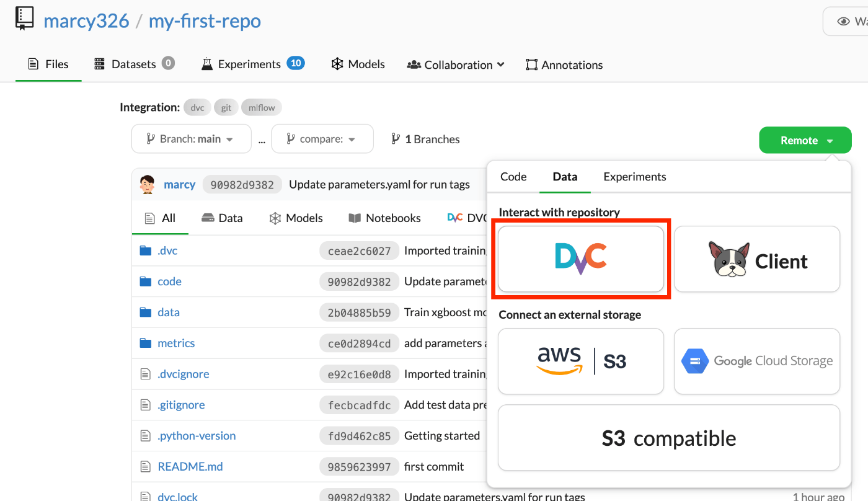868x501 pixels.
Task: Open the .dvcignore file
Action: click(183, 374)
